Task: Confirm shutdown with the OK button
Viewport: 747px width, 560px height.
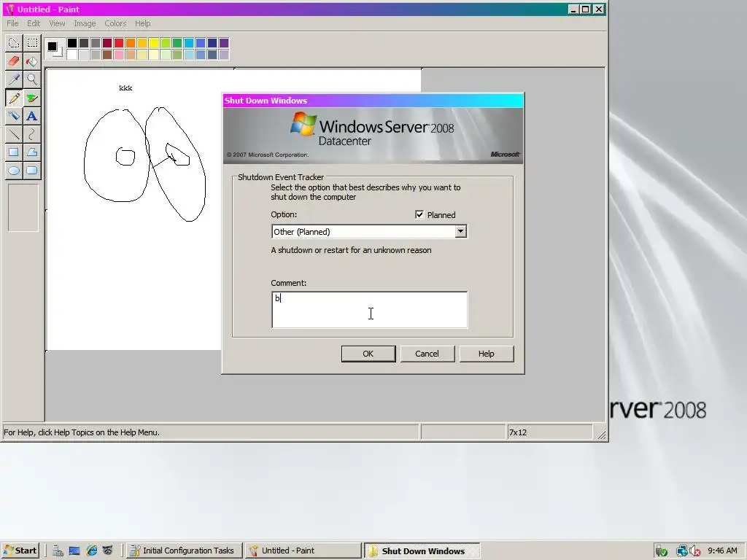Action: 368,354
